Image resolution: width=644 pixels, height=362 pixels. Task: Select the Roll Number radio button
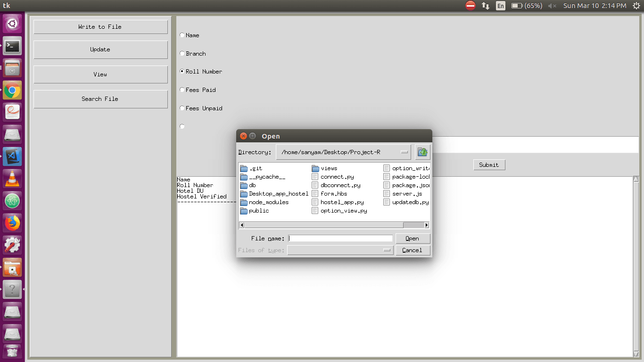tap(182, 72)
